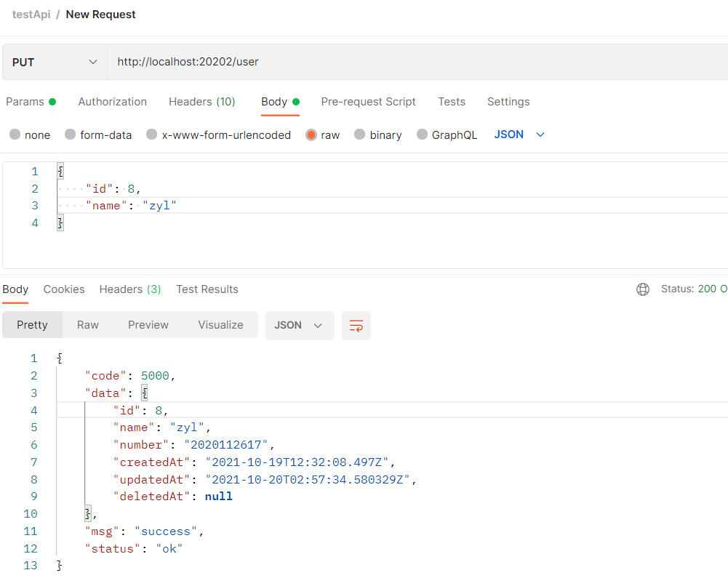The image size is (728, 586).
Task: Open the PUT method dropdown
Action: (x=55, y=63)
